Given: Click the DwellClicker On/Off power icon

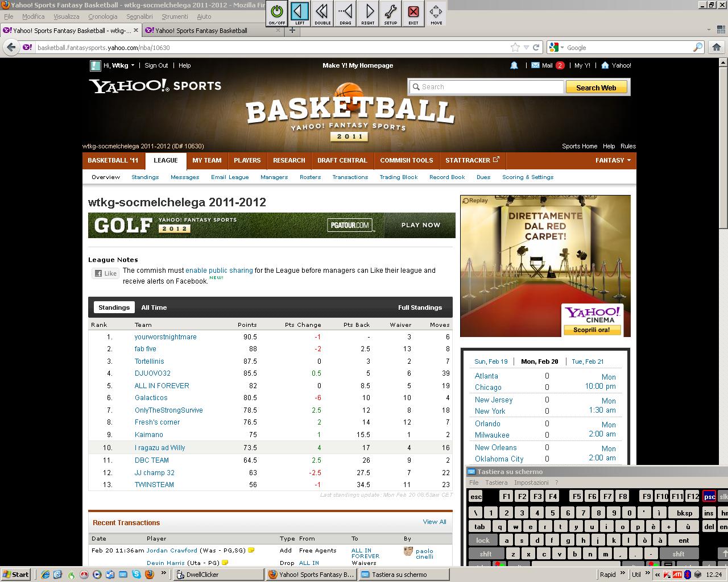Looking at the screenshot, I should coord(277,13).
